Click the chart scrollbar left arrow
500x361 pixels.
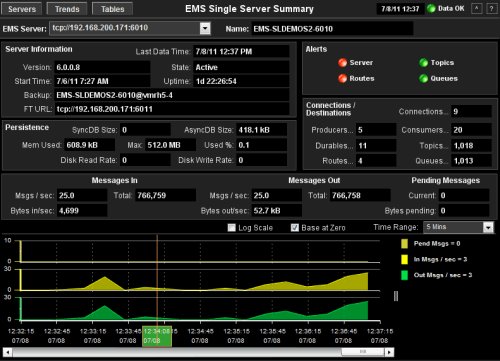pyautogui.click(x=7, y=352)
